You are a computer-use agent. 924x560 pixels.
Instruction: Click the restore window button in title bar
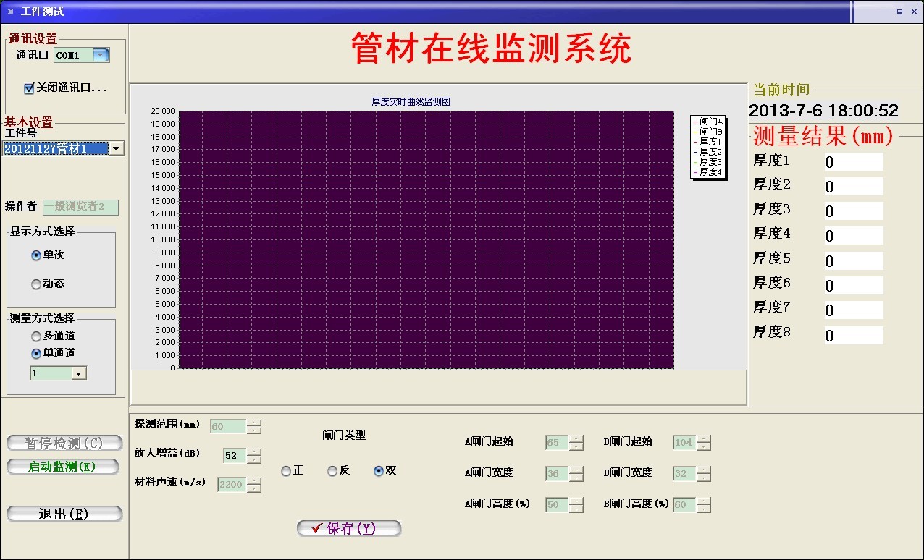(x=899, y=12)
